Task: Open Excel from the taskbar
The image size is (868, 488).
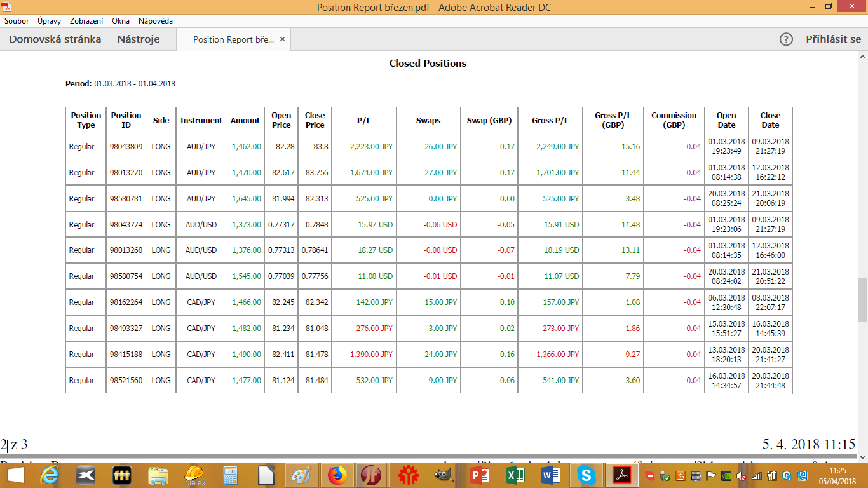Action: coord(515,475)
